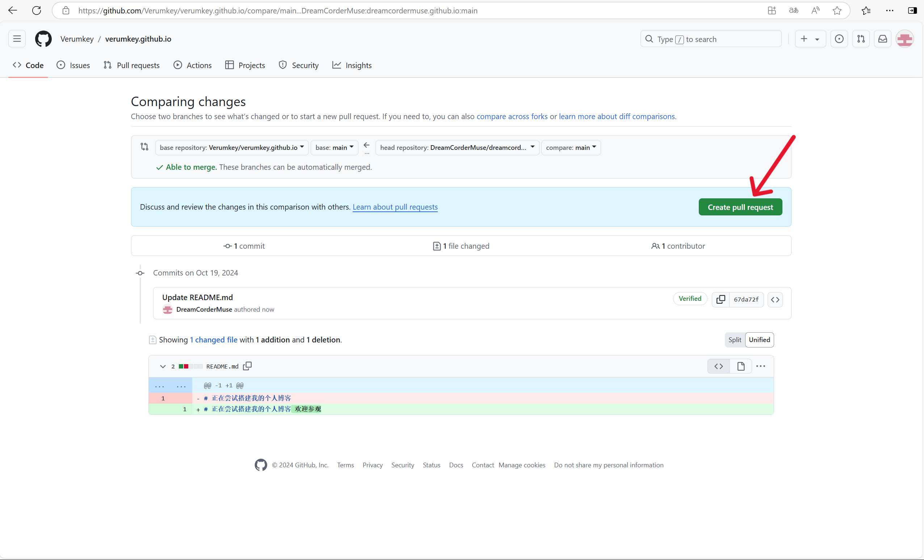The image size is (924, 560).
Task: Jump to the 1 contributor summary
Action: coord(678,246)
